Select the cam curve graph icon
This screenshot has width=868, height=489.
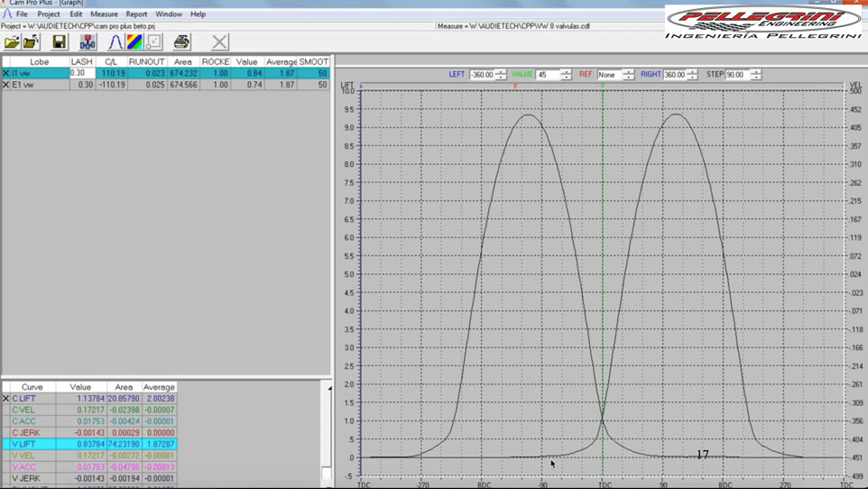click(x=115, y=42)
